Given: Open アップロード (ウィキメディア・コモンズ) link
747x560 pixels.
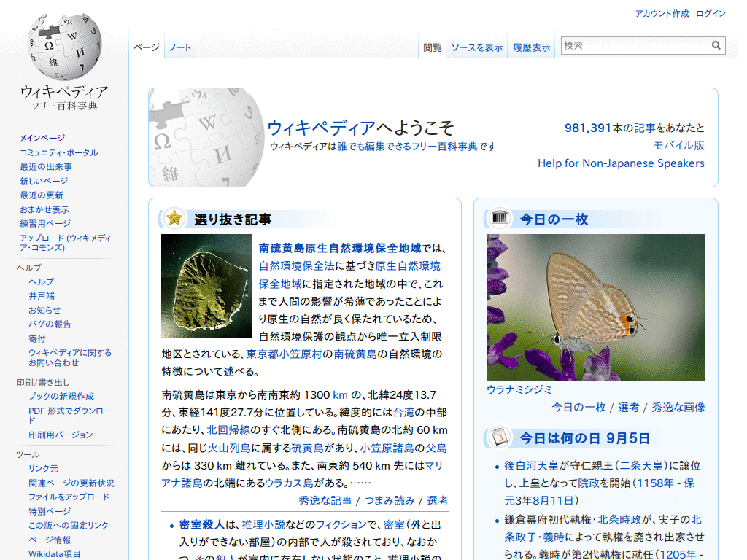Looking at the screenshot, I should coord(65,242).
